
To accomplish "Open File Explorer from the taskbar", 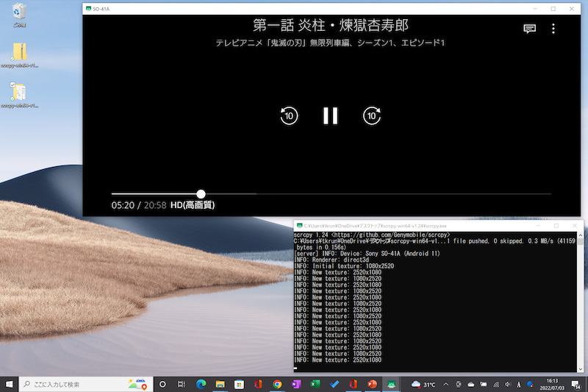I will click(x=220, y=384).
